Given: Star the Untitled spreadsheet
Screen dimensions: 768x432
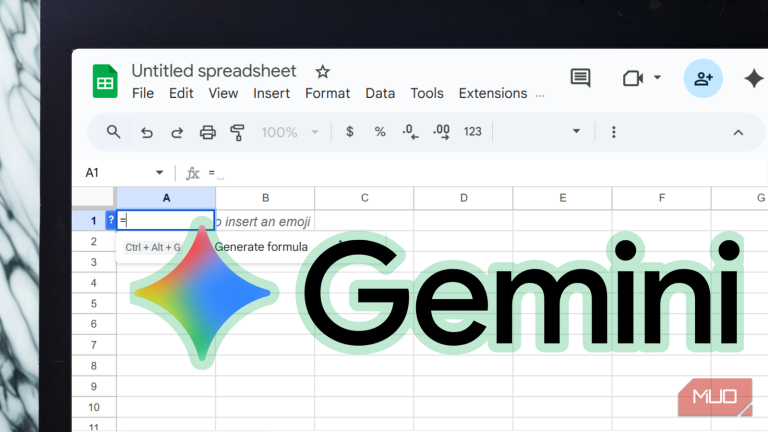Looking at the screenshot, I should click(322, 71).
